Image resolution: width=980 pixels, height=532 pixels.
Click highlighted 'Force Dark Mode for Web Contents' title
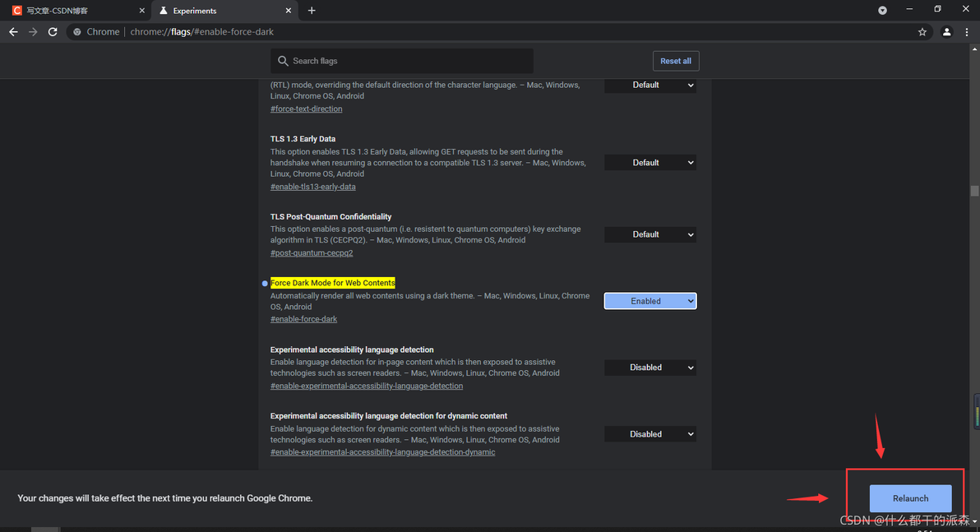coord(332,283)
